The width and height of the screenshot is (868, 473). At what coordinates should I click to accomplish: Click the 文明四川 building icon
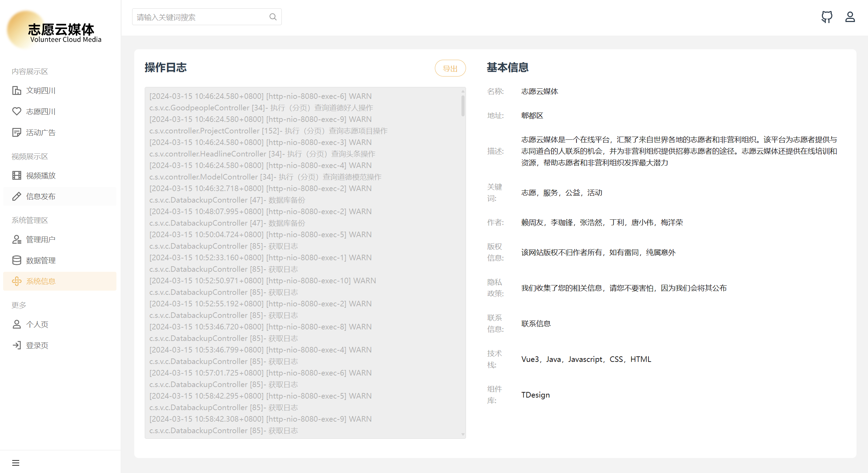point(16,90)
